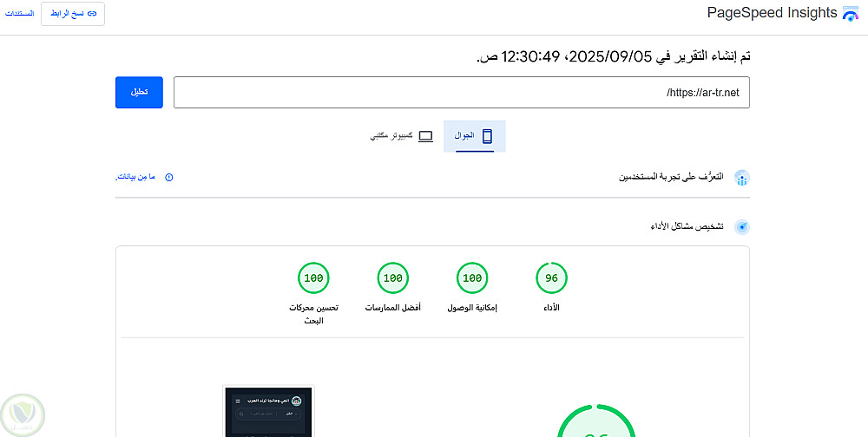
Task: Click the performance diagnosis radar icon
Action: pos(742,227)
